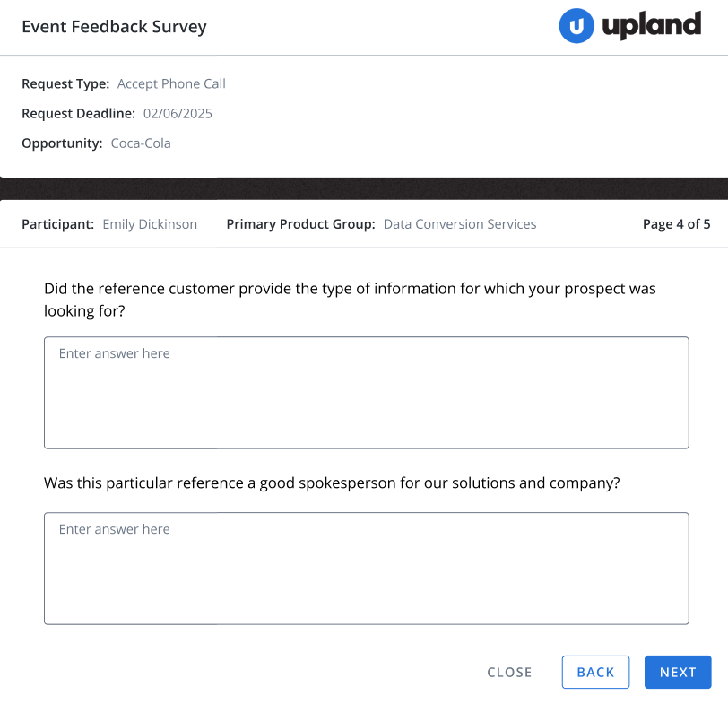The image size is (728, 713).
Task: Click the Request Type label
Action: (x=65, y=83)
